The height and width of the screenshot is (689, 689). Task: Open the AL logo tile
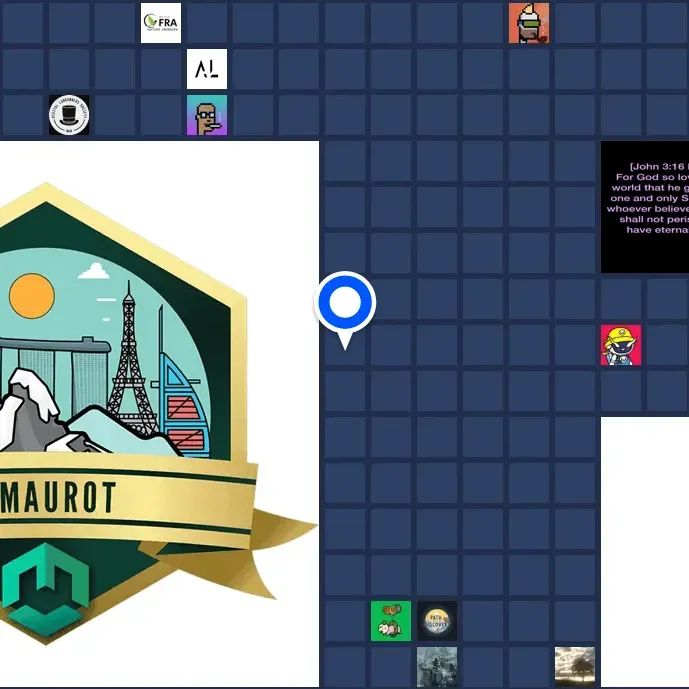pyautogui.click(x=207, y=69)
